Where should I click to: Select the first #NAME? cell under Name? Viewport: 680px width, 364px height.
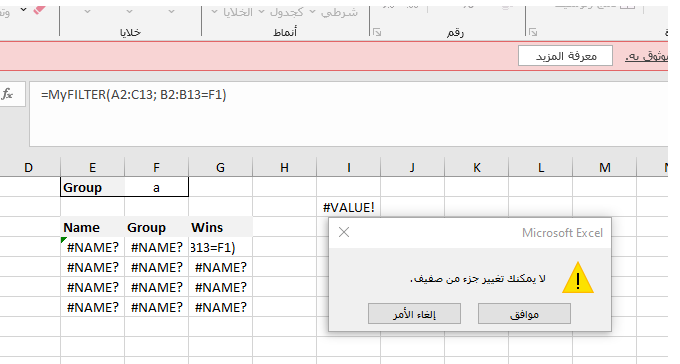pos(92,247)
